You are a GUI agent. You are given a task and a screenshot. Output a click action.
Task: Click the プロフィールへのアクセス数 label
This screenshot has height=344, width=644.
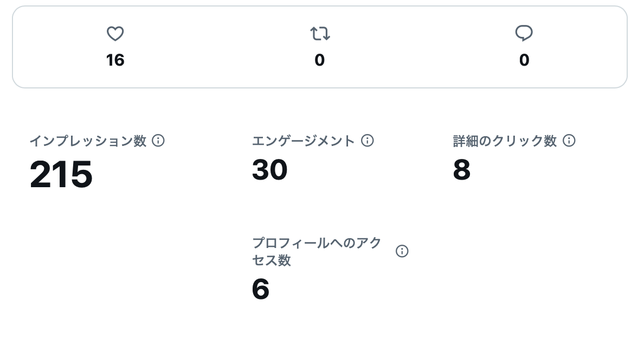[x=317, y=251]
